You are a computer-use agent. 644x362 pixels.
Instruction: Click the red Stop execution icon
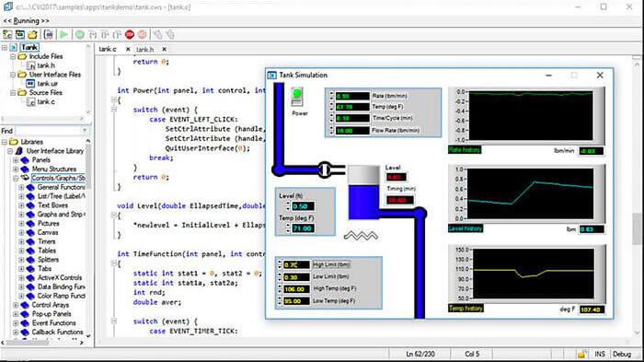(x=130, y=35)
